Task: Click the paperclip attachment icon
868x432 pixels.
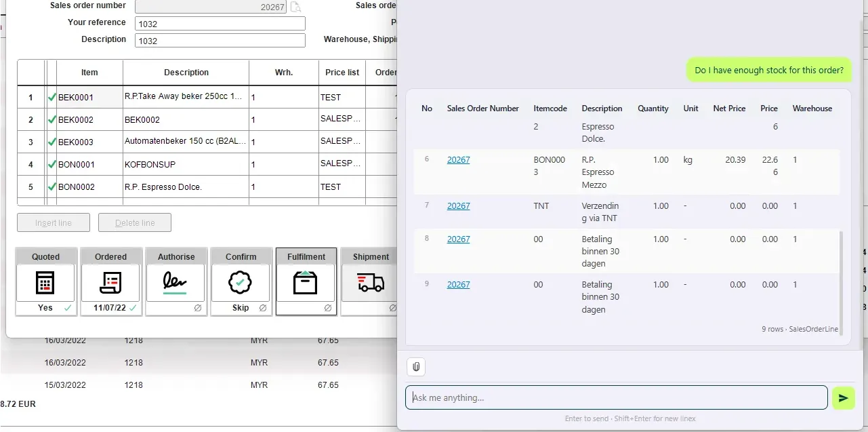Action: point(416,367)
